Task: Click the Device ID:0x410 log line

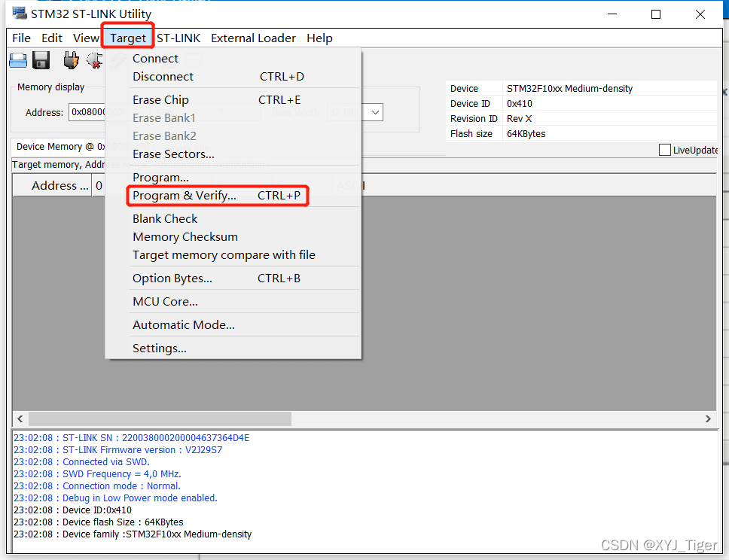Action: [x=72, y=510]
